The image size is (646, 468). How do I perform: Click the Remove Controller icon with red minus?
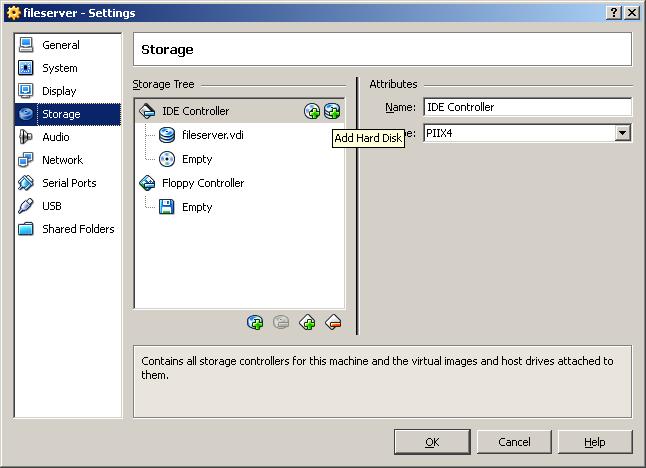pos(333,323)
